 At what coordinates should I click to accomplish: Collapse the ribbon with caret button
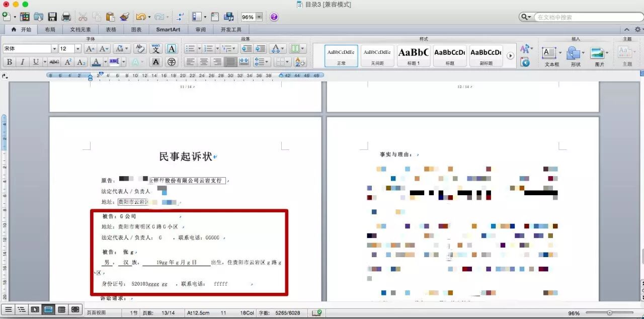click(627, 30)
